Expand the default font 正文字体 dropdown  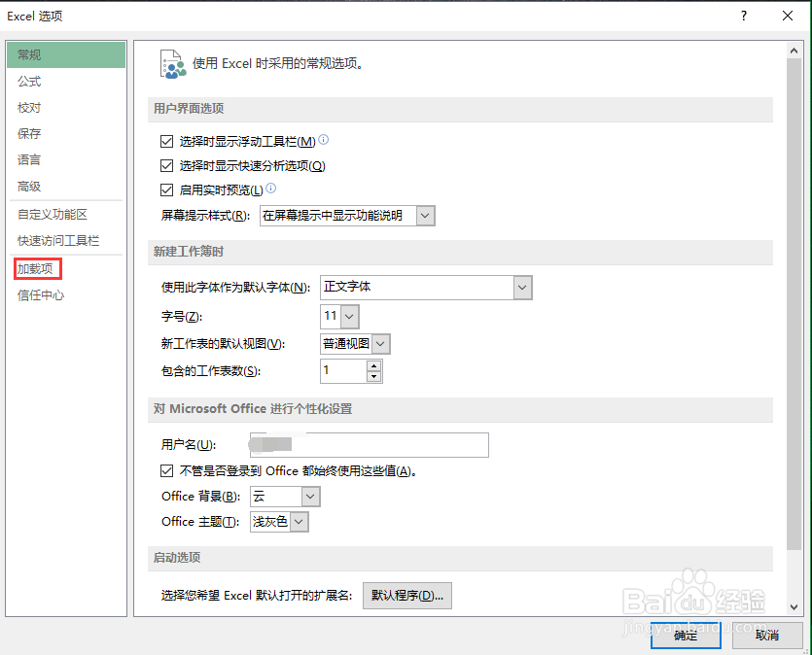[522, 287]
